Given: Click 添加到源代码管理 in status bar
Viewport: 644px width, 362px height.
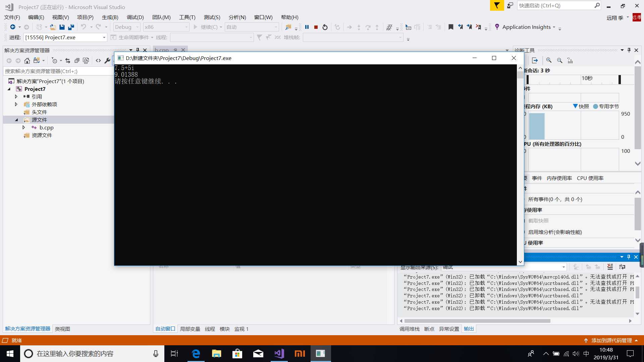Looking at the screenshot, I should (611, 340).
